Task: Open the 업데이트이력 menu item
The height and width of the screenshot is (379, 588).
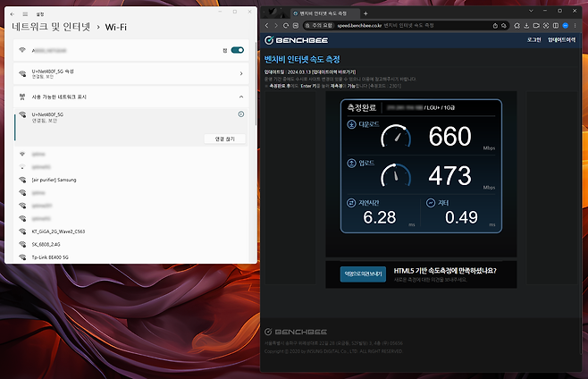Action: [563, 41]
